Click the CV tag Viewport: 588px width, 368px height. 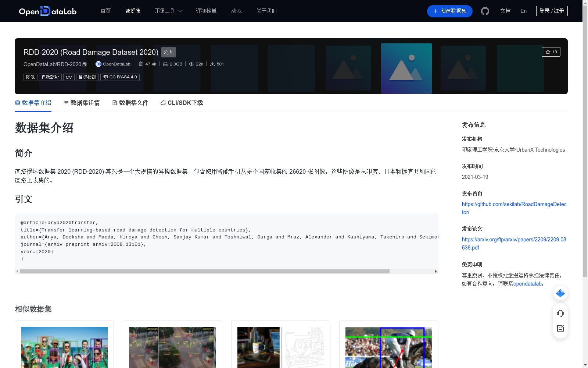69,77
